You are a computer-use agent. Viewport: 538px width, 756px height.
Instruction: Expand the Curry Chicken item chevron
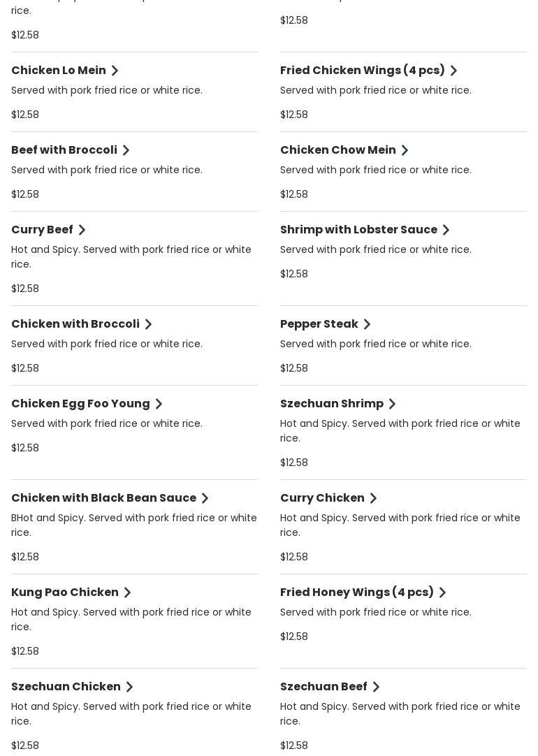point(374,498)
